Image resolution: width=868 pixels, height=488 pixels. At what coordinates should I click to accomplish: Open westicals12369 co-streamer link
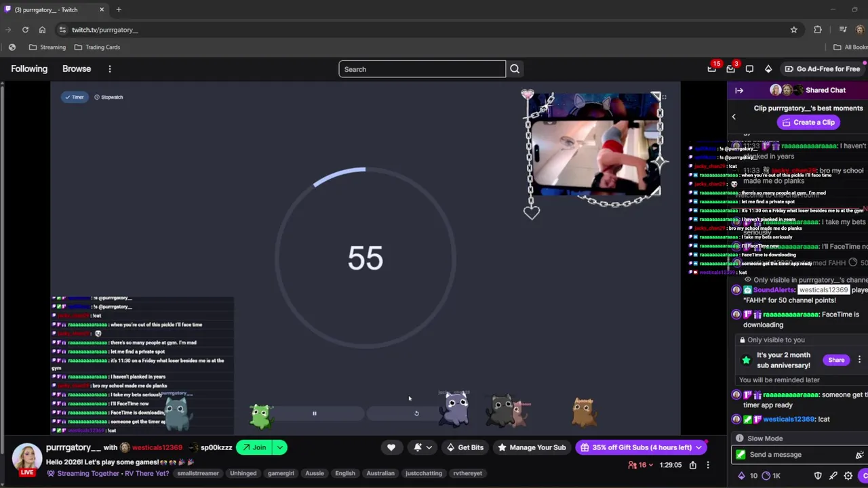(x=157, y=447)
